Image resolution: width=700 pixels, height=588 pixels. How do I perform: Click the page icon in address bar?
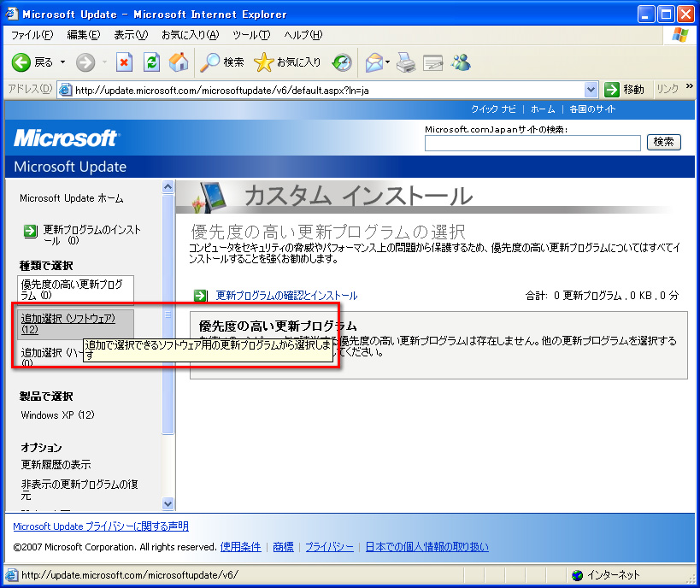[x=66, y=91]
